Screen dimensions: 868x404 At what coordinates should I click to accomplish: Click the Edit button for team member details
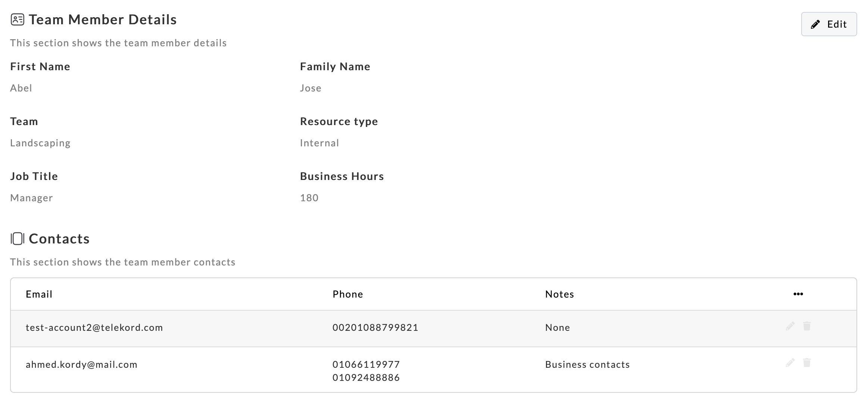(x=828, y=24)
